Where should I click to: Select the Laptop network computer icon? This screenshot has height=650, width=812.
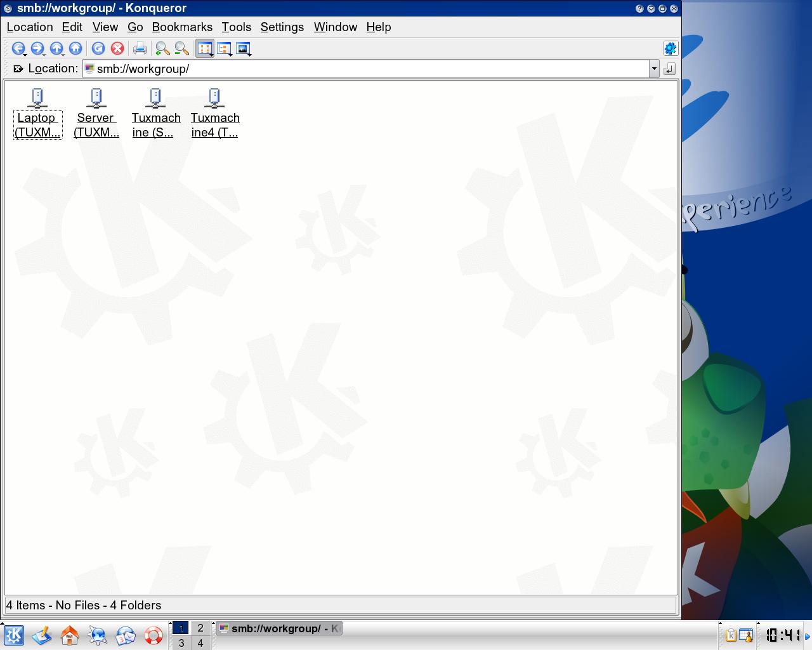tap(37, 98)
